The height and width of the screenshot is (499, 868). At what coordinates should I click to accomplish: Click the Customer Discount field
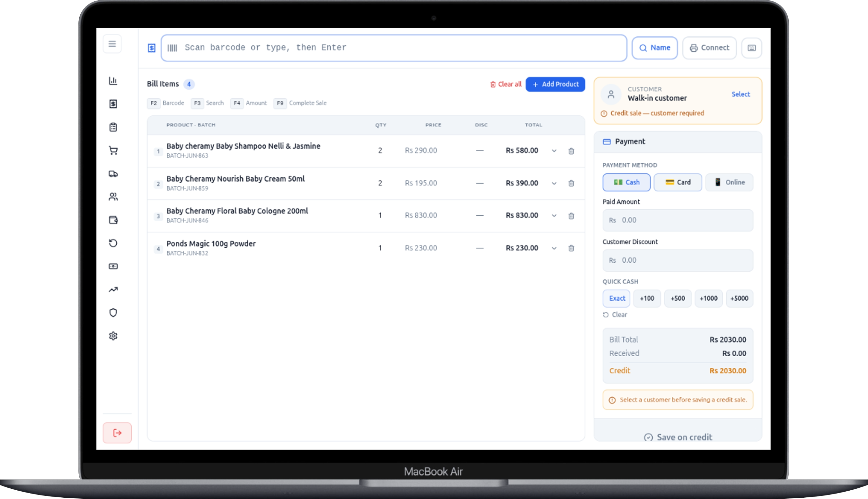(x=678, y=260)
